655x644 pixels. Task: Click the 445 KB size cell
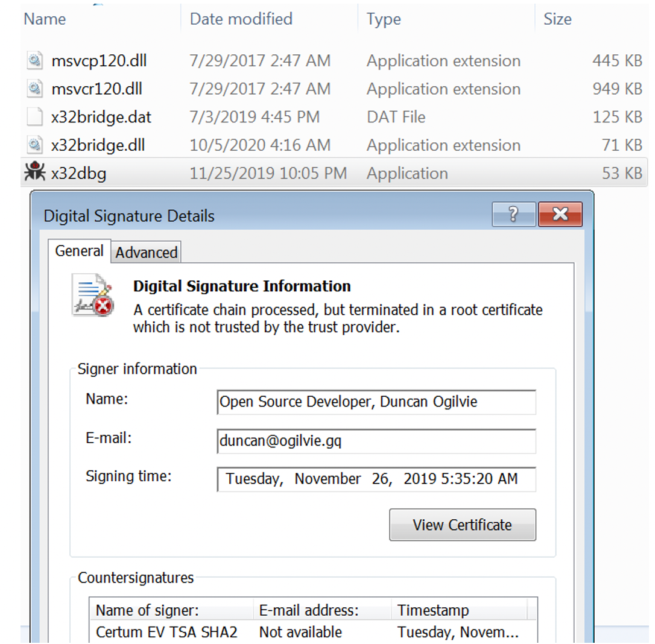tap(617, 61)
